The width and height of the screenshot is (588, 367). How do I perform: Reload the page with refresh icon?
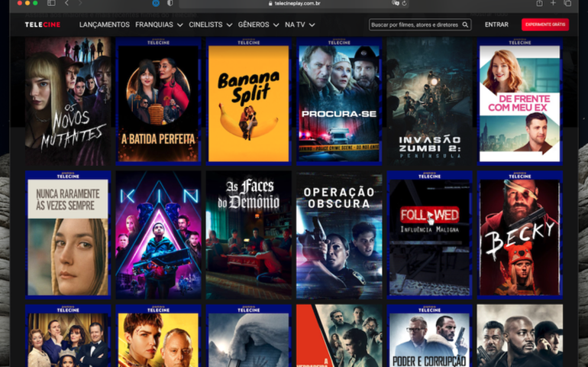[x=404, y=3]
